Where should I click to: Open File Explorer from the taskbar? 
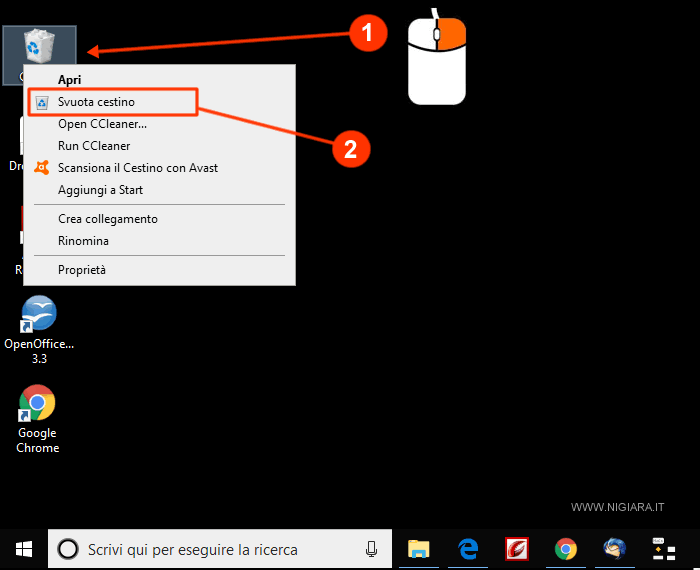coord(418,549)
